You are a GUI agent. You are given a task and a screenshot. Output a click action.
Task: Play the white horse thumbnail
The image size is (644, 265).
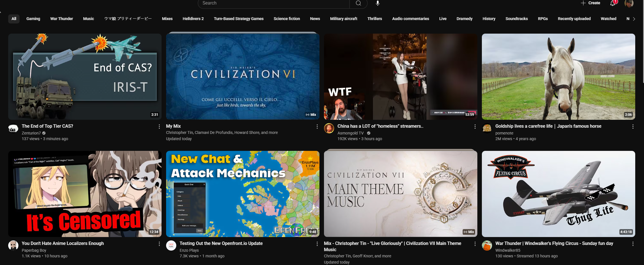(x=559, y=77)
